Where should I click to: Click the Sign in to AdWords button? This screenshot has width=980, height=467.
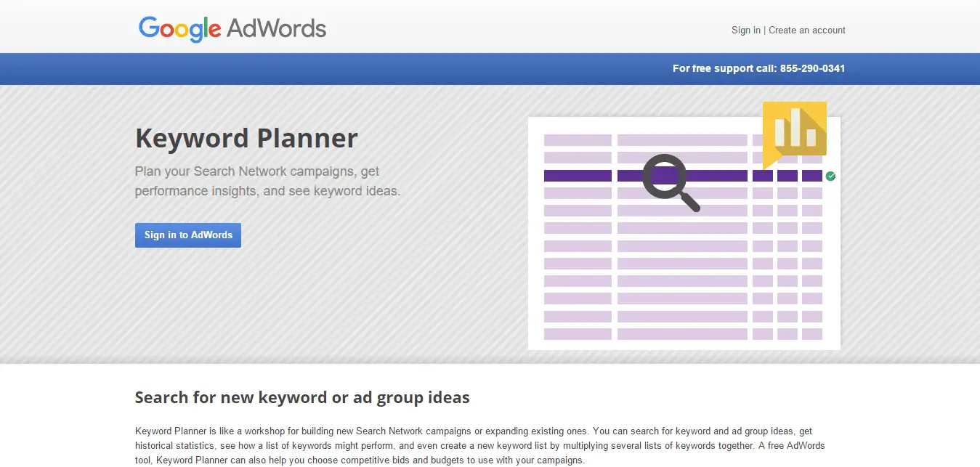tap(188, 235)
